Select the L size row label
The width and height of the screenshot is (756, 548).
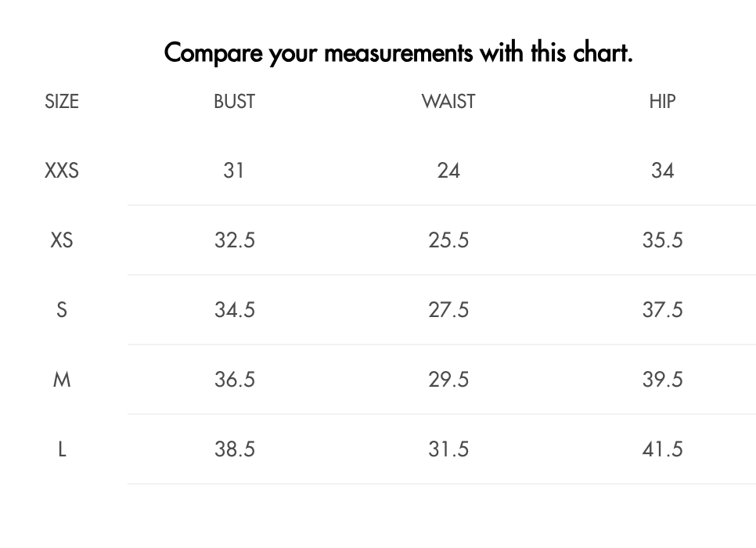coord(62,449)
